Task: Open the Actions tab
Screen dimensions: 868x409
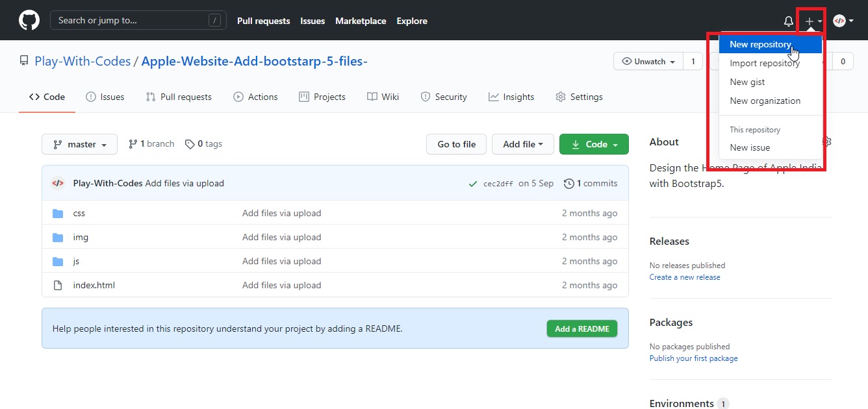Action: coord(255,97)
